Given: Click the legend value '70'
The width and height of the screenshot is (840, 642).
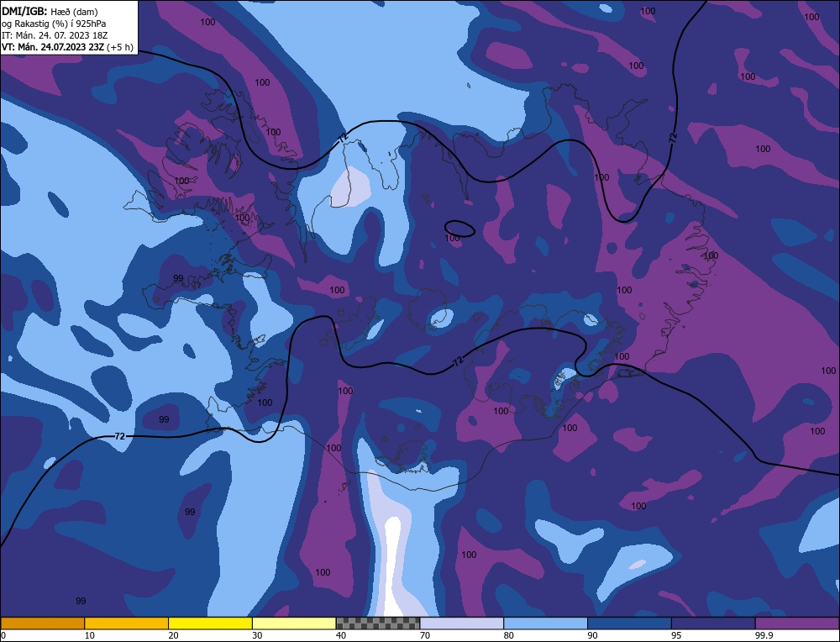Looking at the screenshot, I should pyautogui.click(x=425, y=635).
